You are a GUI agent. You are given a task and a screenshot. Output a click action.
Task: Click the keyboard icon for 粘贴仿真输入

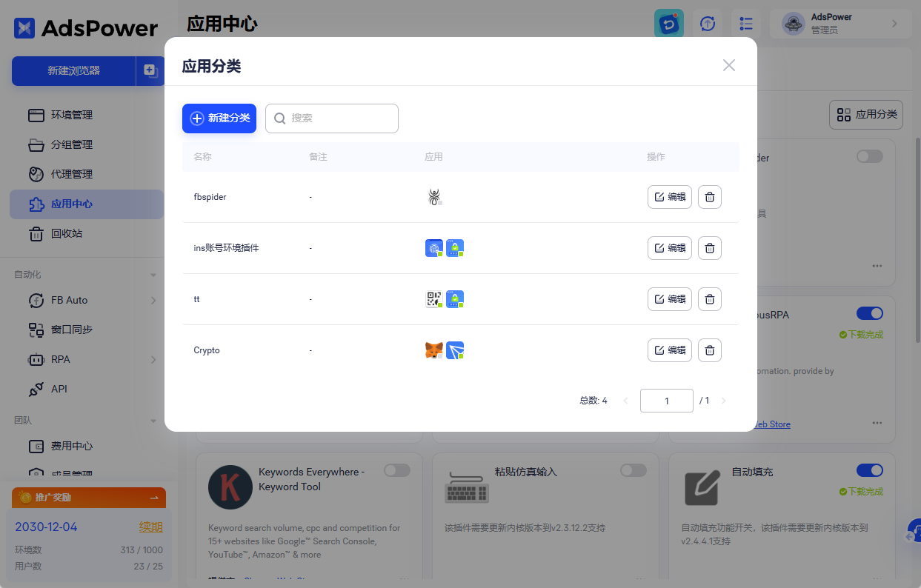[x=467, y=487]
